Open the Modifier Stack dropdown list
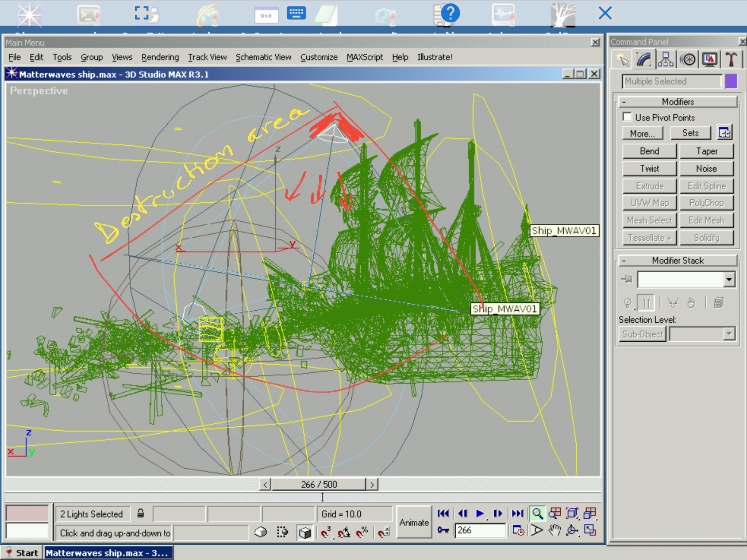The height and width of the screenshot is (560, 747). tap(729, 280)
